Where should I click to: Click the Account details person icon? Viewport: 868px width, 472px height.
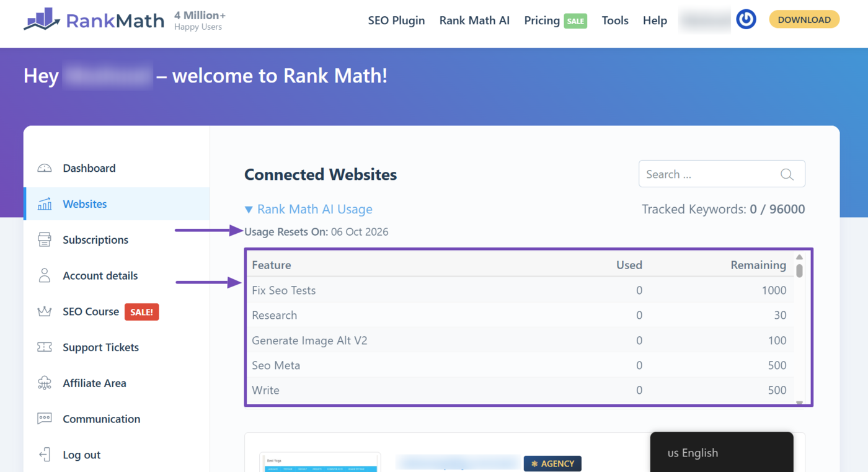point(45,275)
